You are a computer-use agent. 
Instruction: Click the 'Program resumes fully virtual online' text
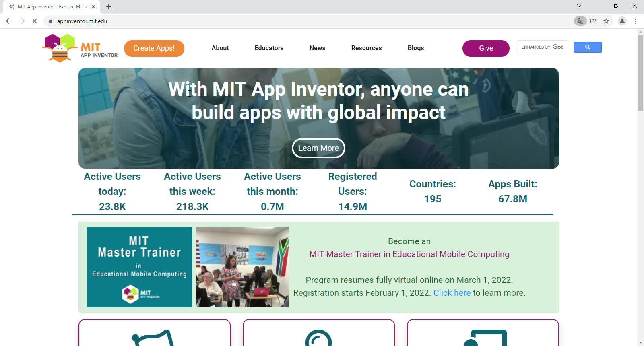point(409,280)
